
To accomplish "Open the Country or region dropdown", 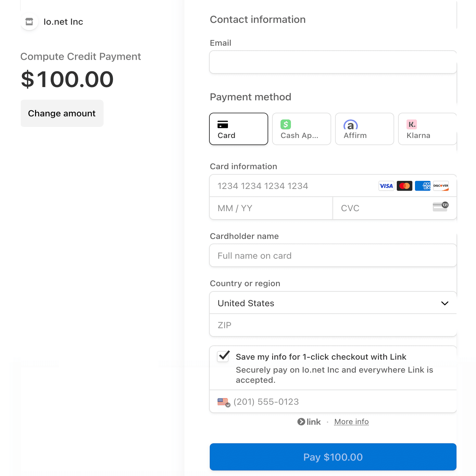I will click(x=332, y=303).
